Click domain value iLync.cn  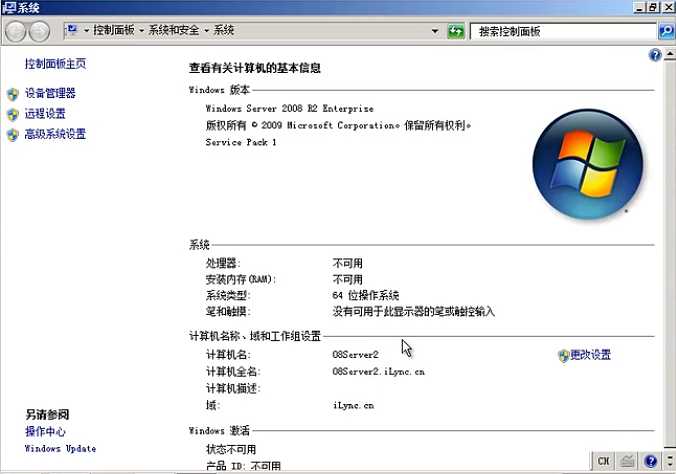pos(353,405)
